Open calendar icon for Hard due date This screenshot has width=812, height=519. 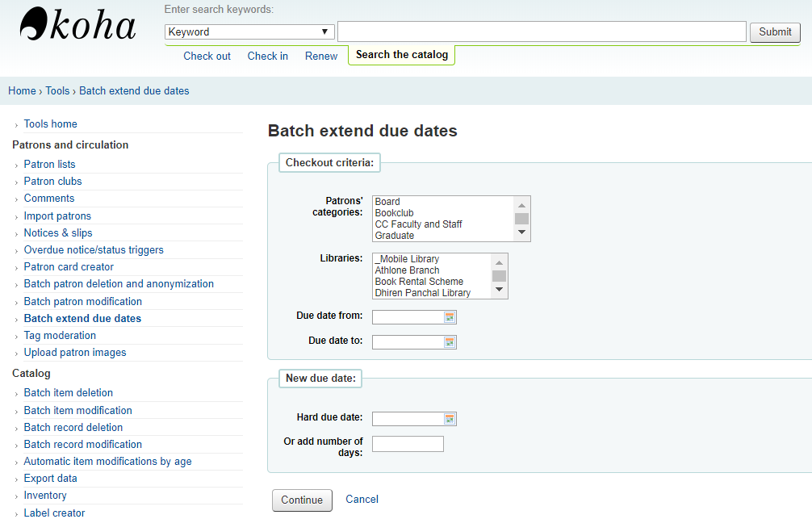tap(450, 419)
